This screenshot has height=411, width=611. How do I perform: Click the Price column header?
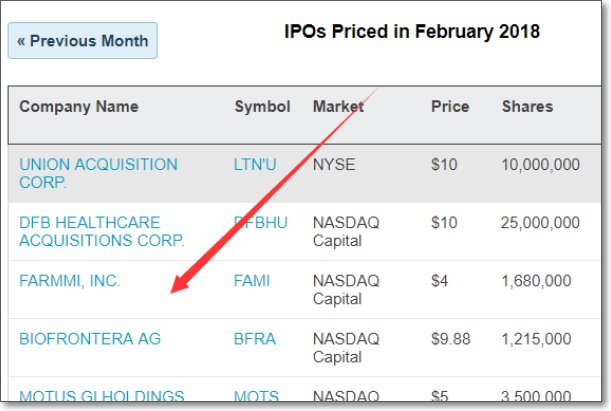[450, 107]
